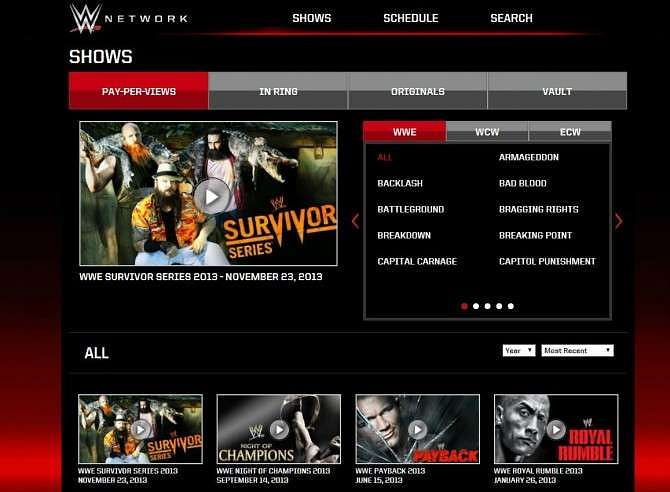
Task: Choose Armageddon in the show list
Action: (529, 157)
